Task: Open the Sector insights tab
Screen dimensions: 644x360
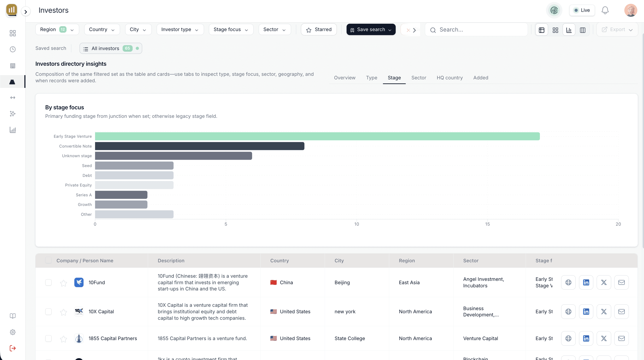Action: click(x=418, y=78)
